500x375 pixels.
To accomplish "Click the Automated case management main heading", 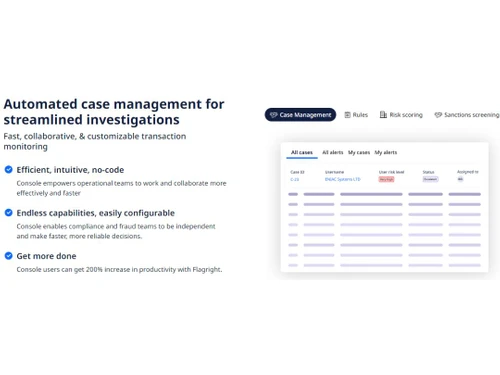I will [114, 112].
